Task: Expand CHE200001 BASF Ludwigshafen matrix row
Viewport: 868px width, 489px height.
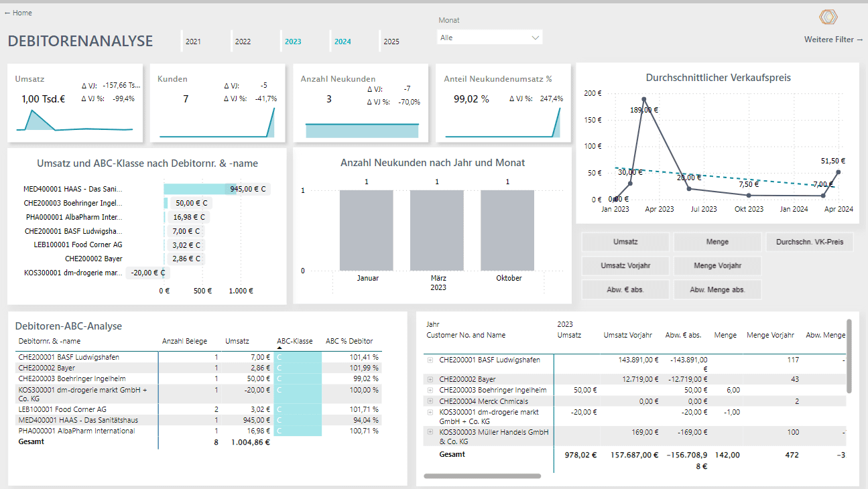Action: click(430, 360)
